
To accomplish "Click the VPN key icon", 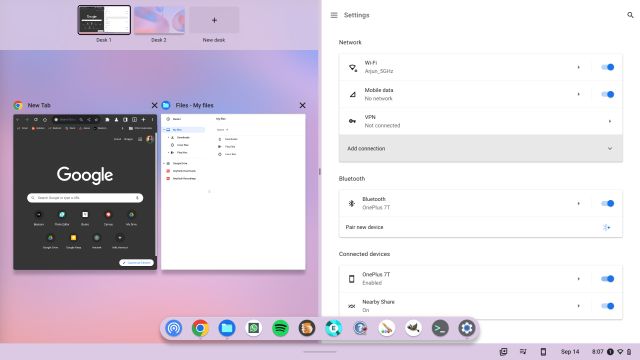I will [352, 121].
